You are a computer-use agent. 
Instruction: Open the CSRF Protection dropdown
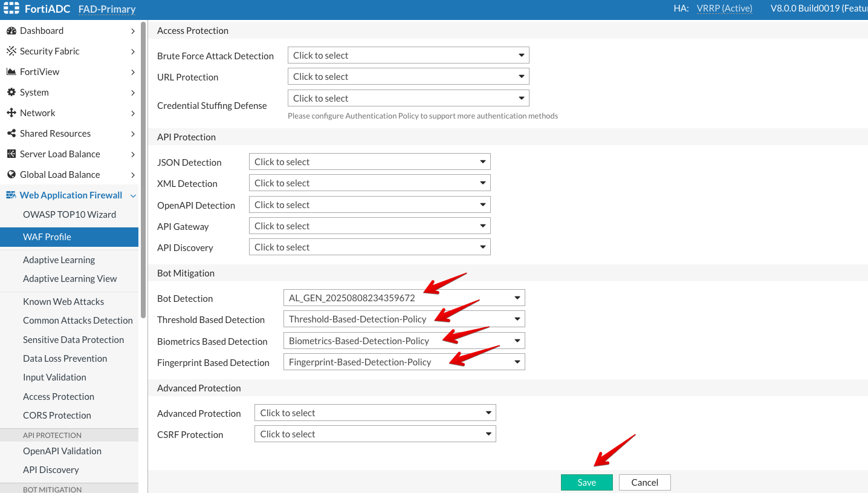(x=375, y=434)
